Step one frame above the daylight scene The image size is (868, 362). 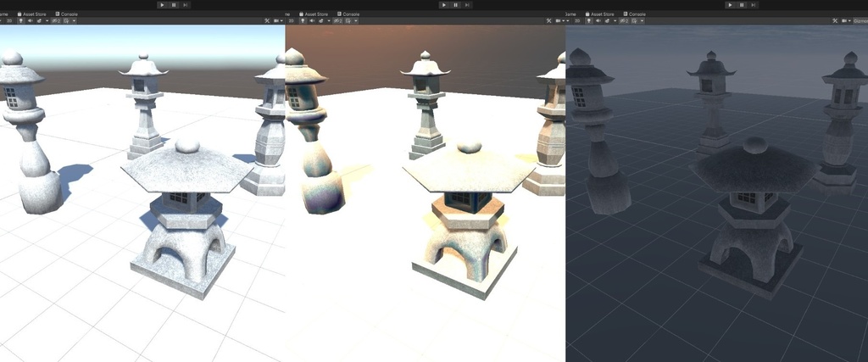(x=186, y=5)
